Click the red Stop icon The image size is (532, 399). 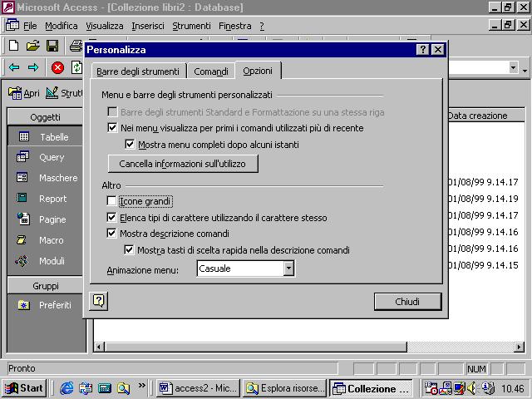[57, 67]
